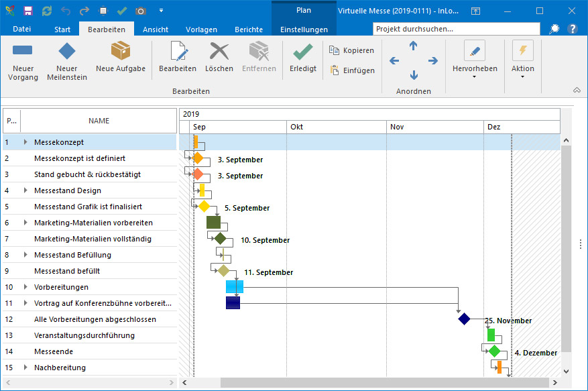This screenshot has height=391, width=588.
Task: Click the vertical scrollbar down arrow
Action: pyautogui.click(x=567, y=372)
